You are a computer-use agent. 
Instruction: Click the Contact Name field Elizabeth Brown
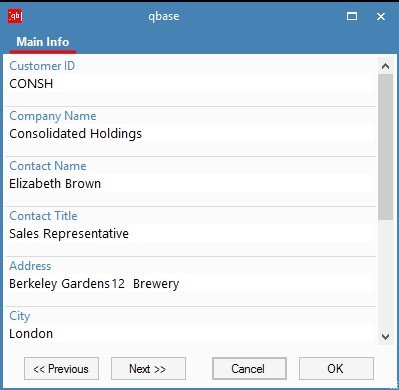coord(191,184)
